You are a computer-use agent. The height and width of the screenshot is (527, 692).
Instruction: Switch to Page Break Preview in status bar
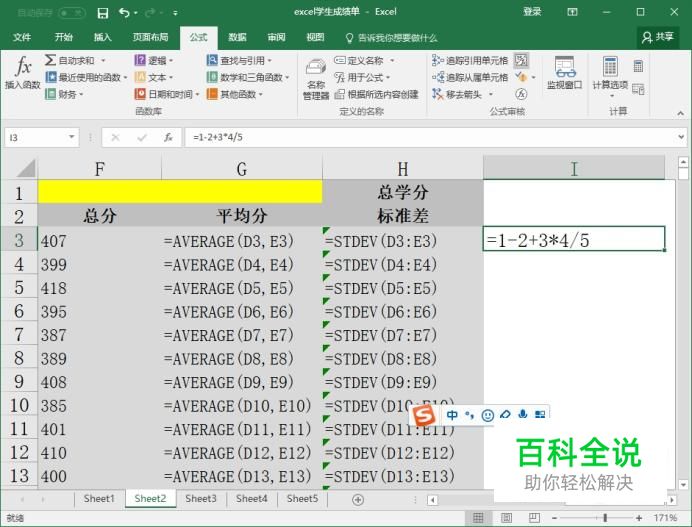[534, 518]
